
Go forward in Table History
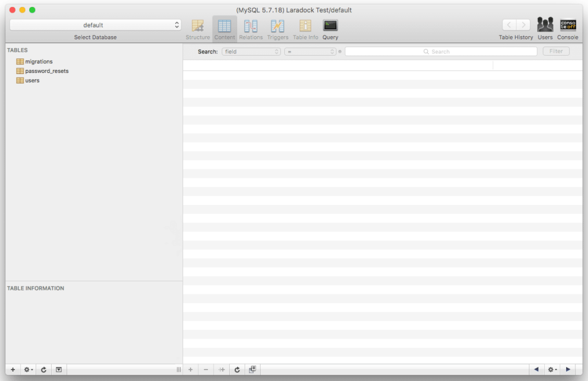(x=523, y=25)
